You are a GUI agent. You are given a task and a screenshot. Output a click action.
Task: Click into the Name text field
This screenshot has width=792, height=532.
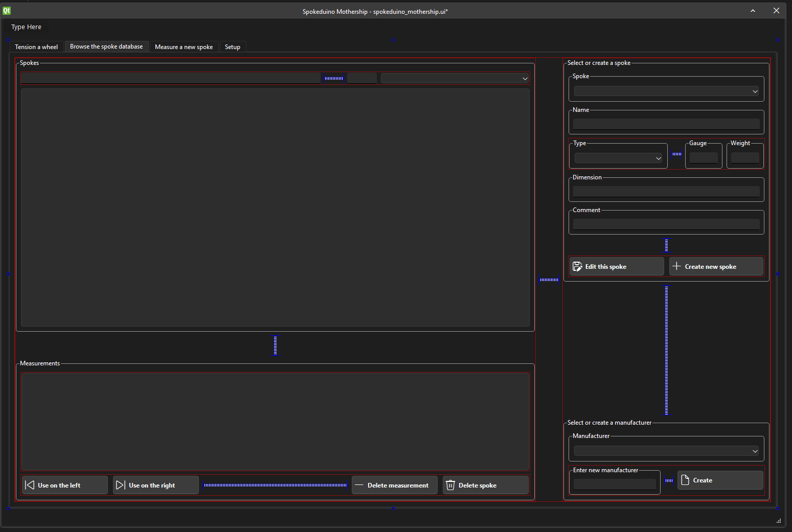[666, 124]
